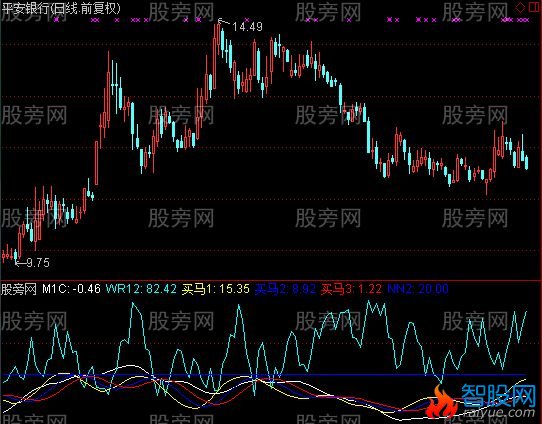Select the 9.75 low price label
Image resolution: width=542 pixels, height=424 pixels.
point(38,263)
